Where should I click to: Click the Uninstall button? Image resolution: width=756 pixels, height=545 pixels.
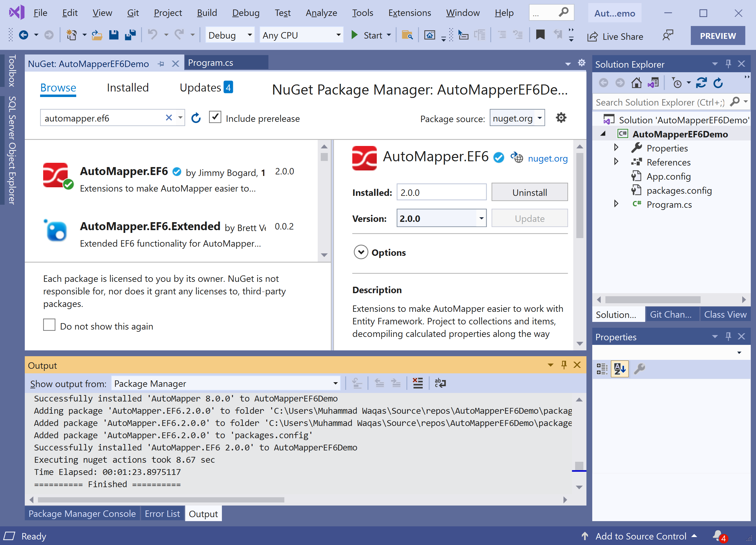point(529,192)
